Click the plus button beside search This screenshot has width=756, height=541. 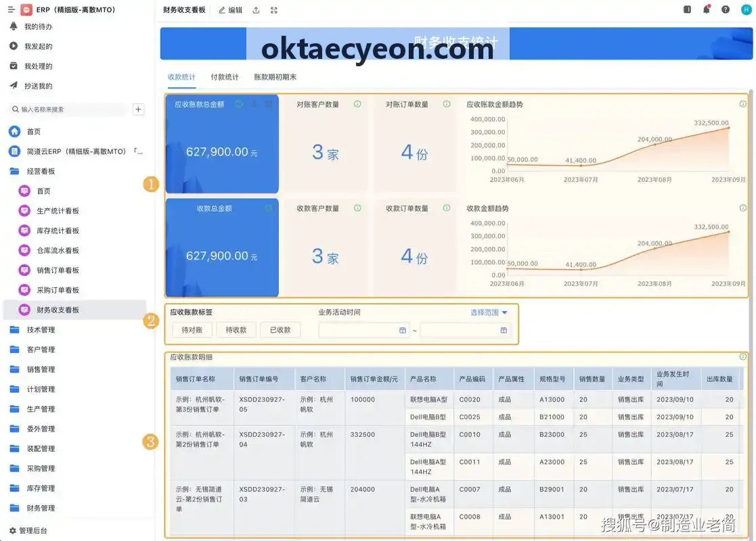tap(138, 110)
